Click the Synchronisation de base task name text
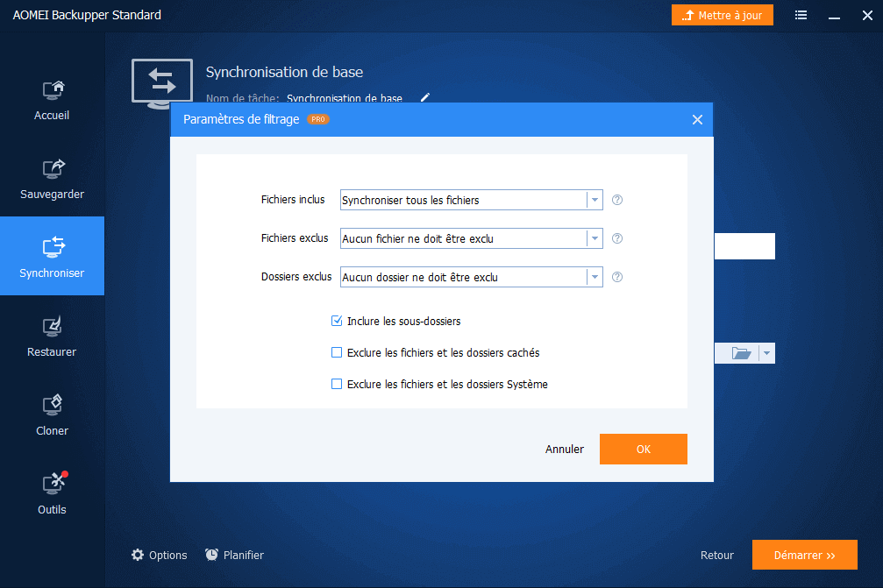Screen dimensions: 883x588 tap(345, 98)
